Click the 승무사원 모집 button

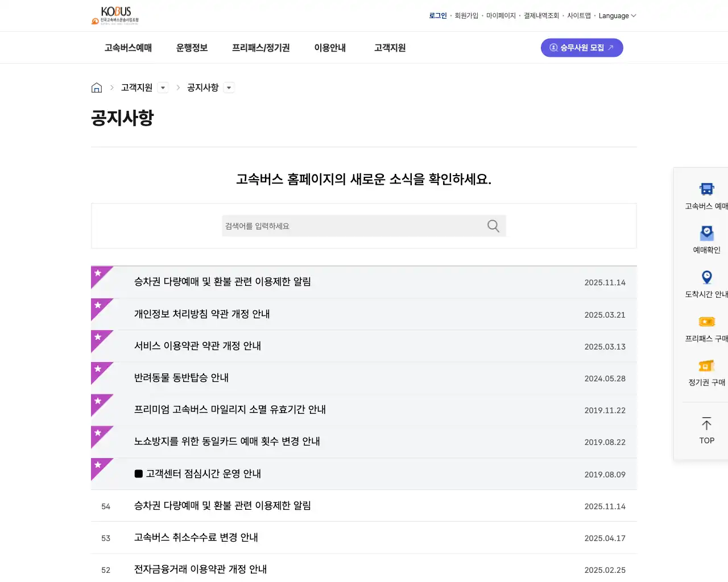(x=582, y=48)
